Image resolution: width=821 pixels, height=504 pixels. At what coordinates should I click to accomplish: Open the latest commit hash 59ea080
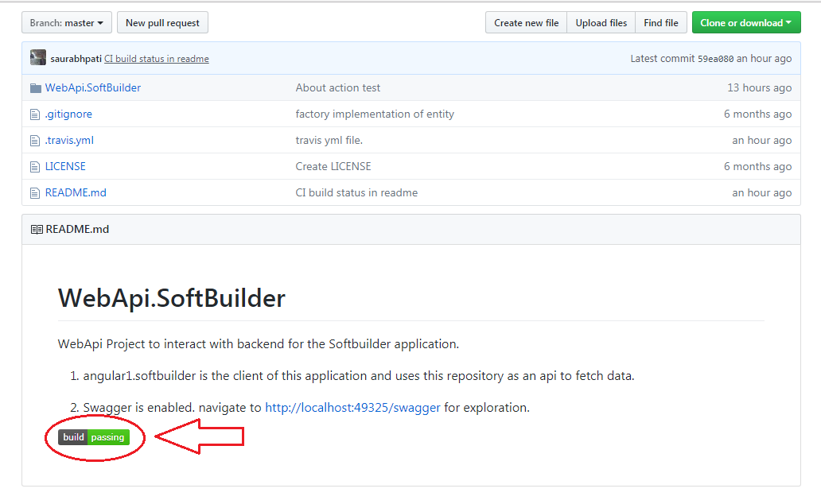coord(715,59)
